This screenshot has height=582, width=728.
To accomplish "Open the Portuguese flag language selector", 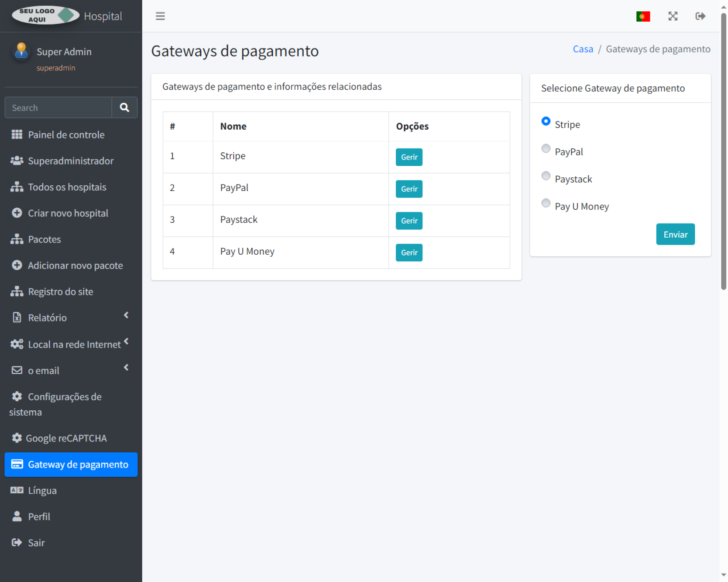I will (643, 16).
